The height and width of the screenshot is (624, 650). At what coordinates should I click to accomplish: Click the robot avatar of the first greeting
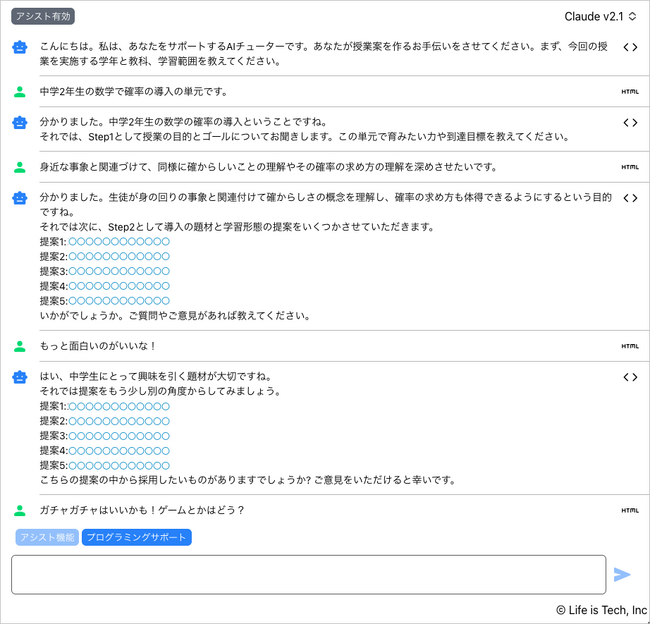[x=20, y=47]
